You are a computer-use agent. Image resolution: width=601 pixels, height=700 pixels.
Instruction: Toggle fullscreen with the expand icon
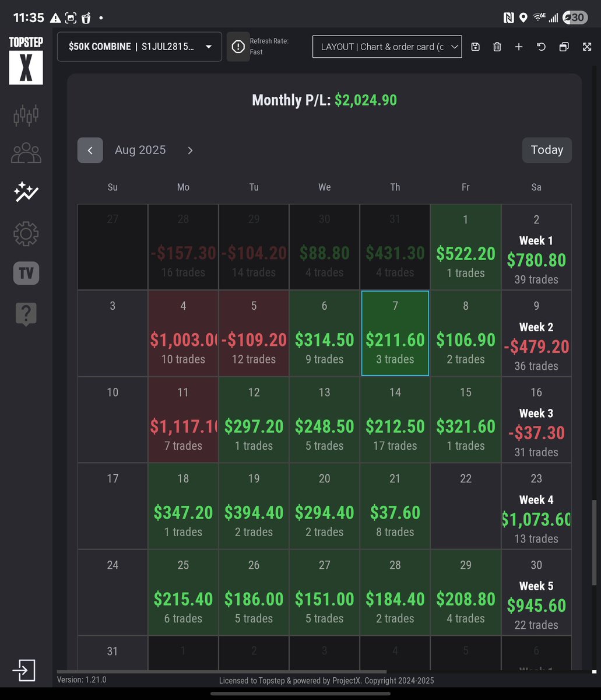tap(586, 47)
